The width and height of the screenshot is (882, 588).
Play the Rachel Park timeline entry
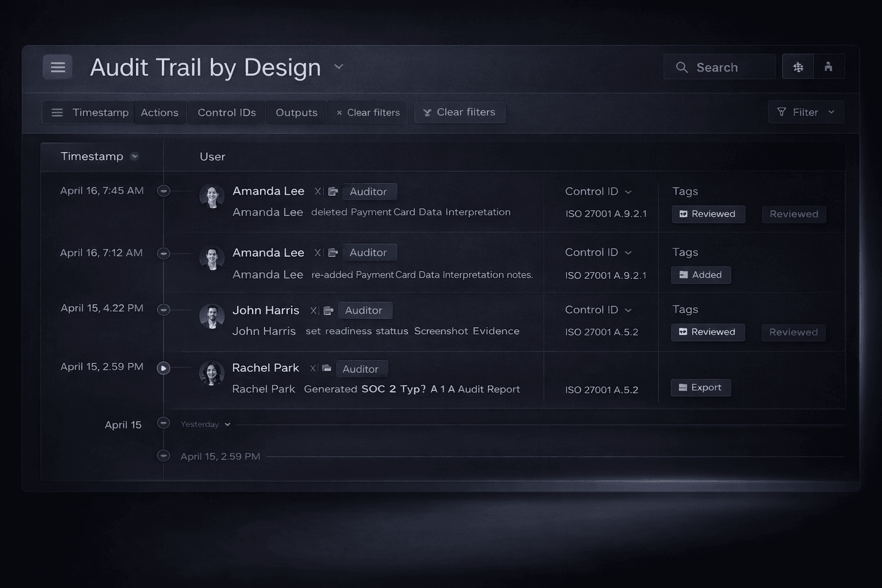pos(164,369)
